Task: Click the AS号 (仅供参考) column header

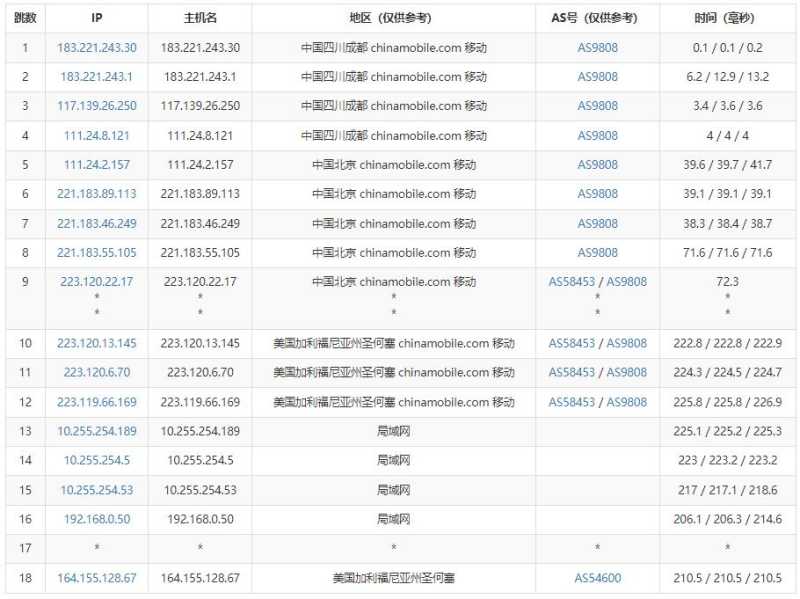Action: pos(594,18)
